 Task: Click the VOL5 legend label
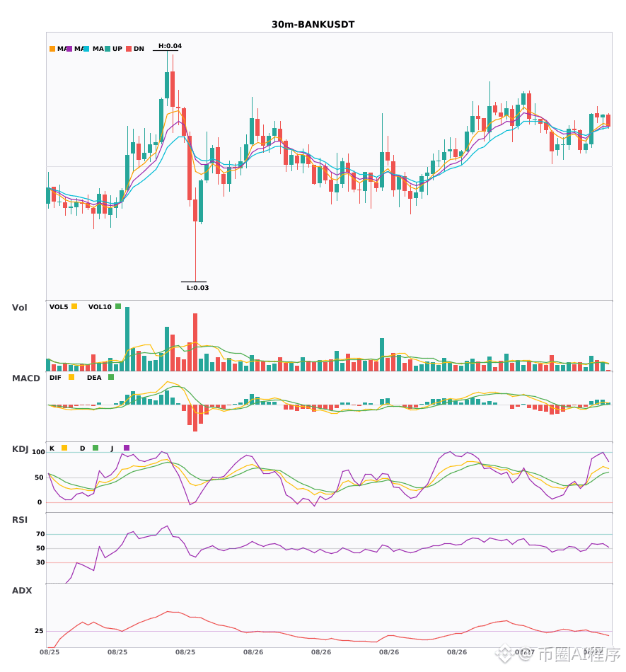59,307
